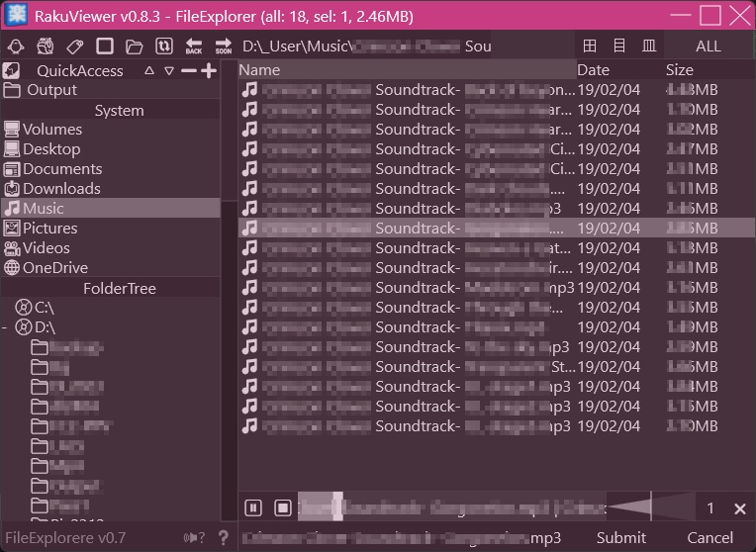
Task: Sort files by Date column
Action: coord(620,70)
